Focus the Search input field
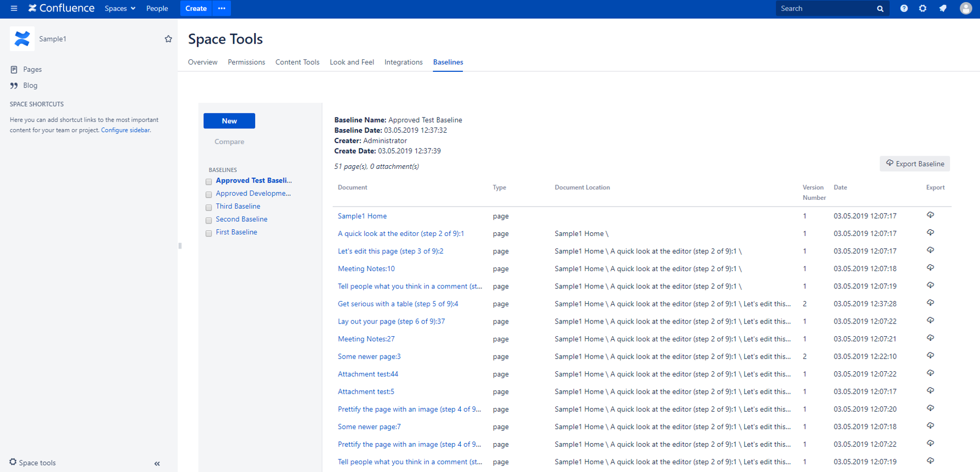 [825, 8]
